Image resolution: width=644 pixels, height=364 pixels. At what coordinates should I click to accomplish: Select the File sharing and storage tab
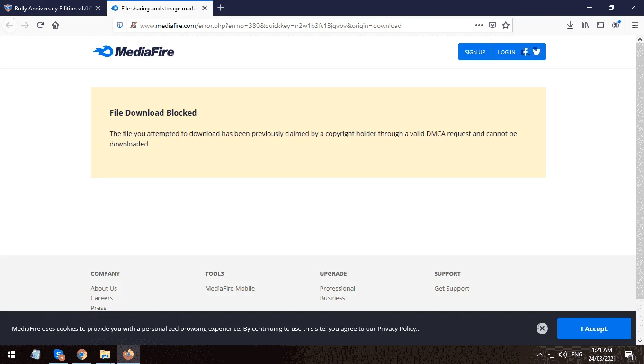[159, 8]
